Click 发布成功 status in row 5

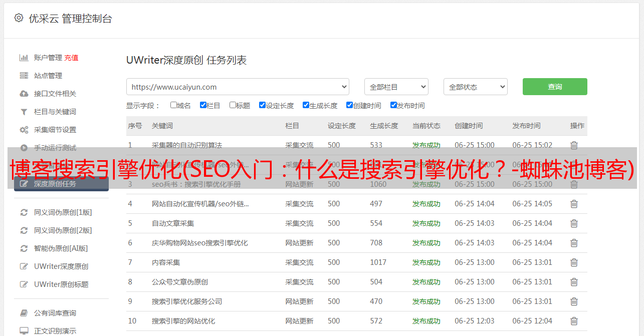426,223
